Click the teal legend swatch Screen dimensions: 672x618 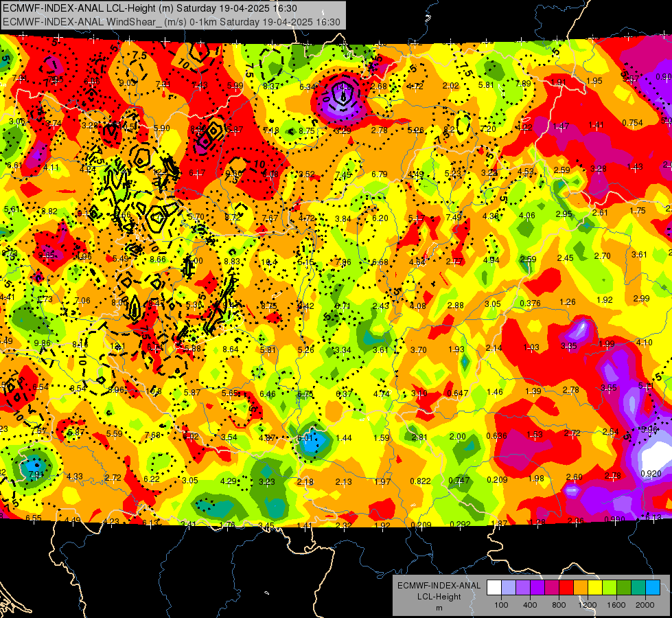pos(638,588)
